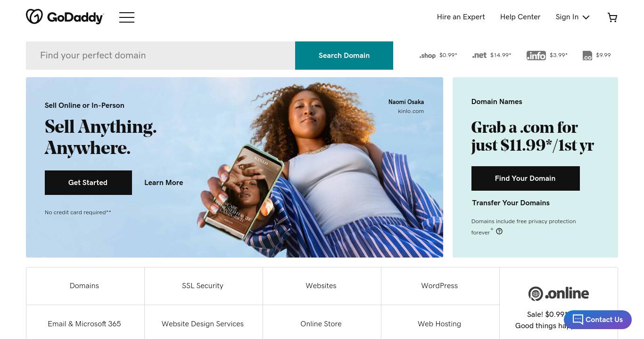Select the .info domain offer
This screenshot has height=339, width=644.
point(547,56)
